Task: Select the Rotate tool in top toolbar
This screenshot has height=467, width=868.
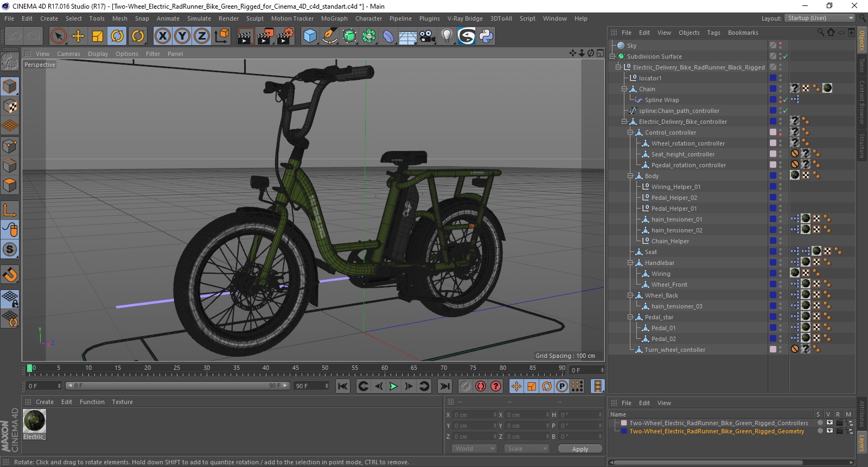Action: coord(117,36)
